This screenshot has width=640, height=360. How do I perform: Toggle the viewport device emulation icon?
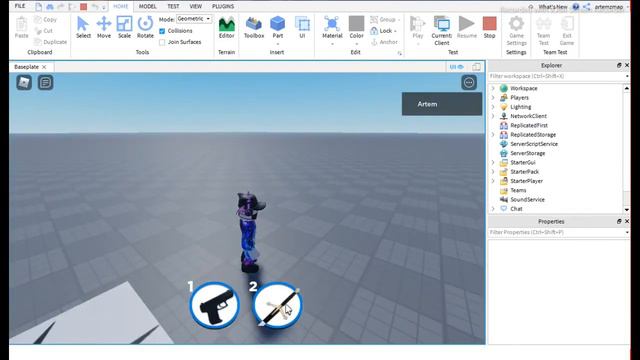point(476,67)
